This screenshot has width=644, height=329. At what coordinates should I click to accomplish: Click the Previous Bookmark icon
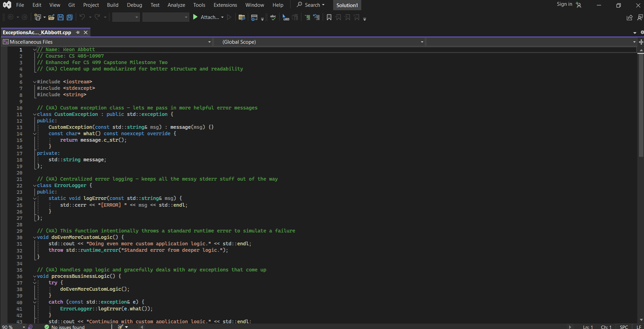338,17
